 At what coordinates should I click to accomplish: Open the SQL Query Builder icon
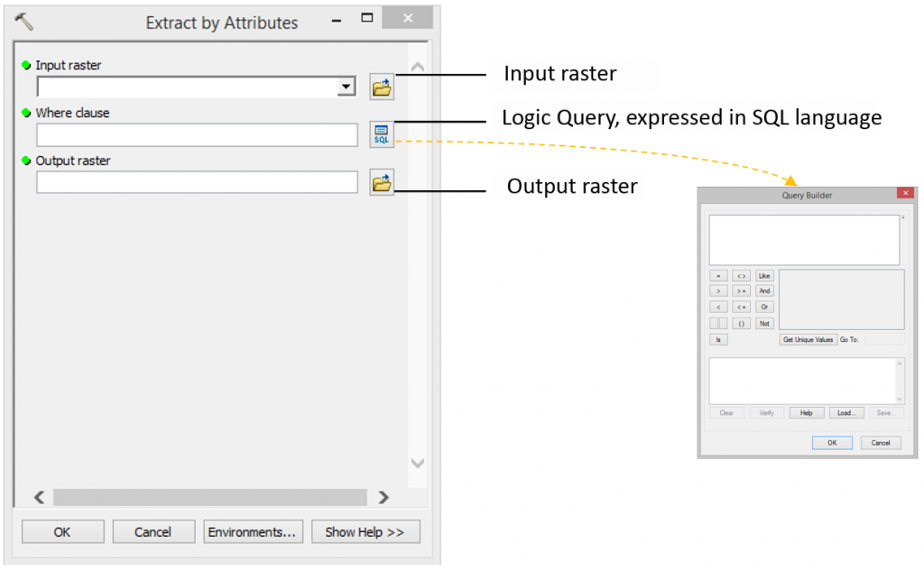pos(381,134)
